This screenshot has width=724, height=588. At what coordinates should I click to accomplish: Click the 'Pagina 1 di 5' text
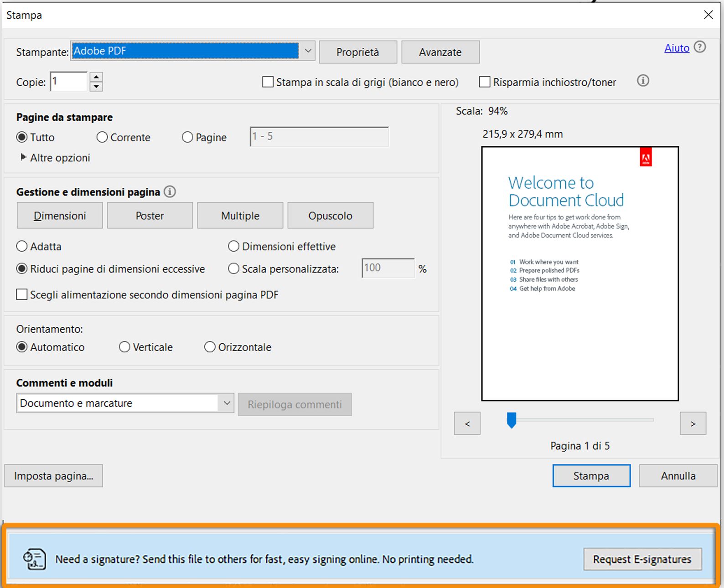point(580,446)
